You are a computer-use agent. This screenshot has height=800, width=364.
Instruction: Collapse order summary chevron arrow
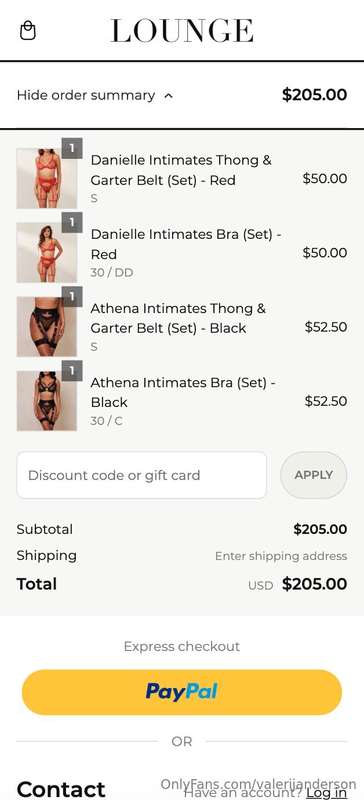168,95
